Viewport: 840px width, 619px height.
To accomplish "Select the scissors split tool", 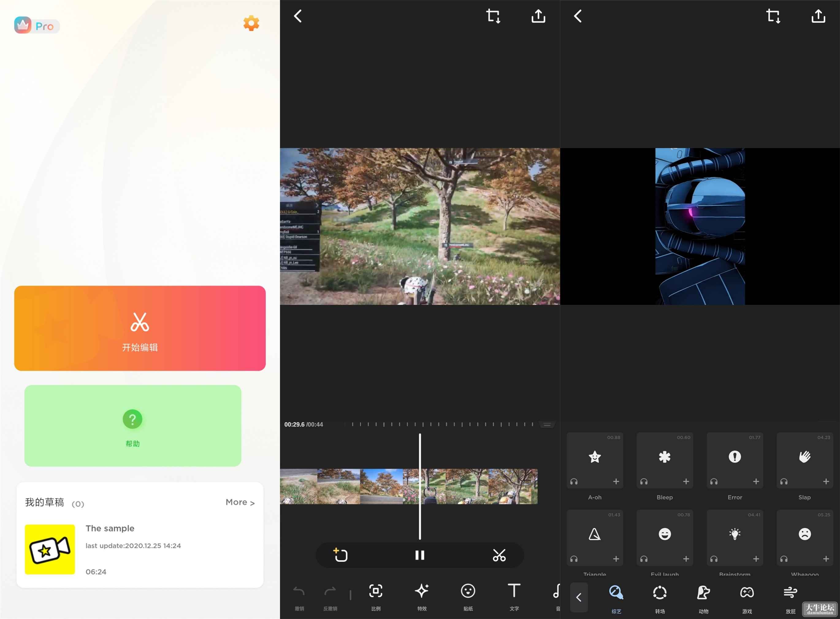I will (499, 555).
